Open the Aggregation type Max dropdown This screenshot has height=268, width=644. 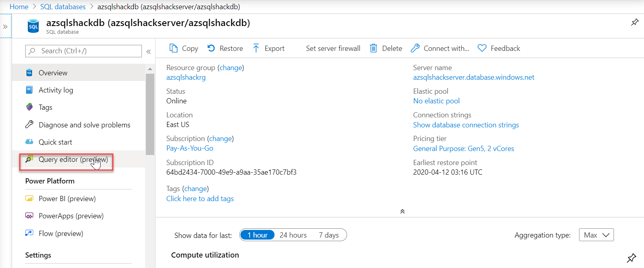596,235
